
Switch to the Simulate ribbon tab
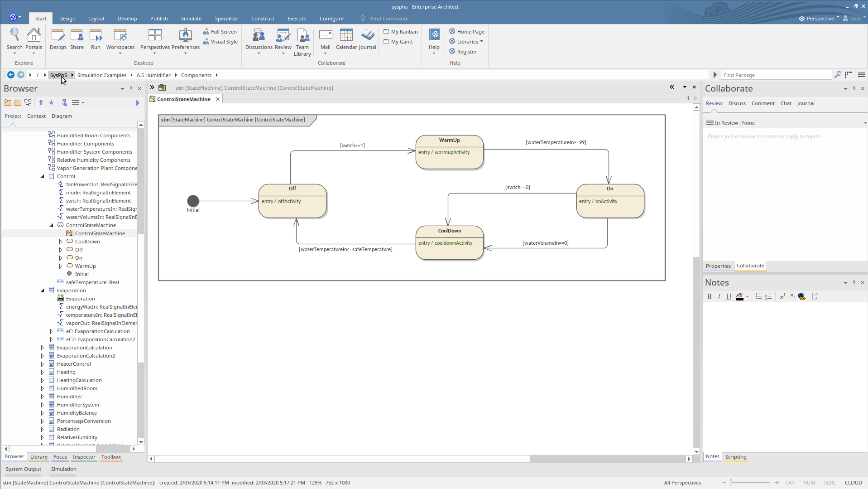tap(191, 19)
